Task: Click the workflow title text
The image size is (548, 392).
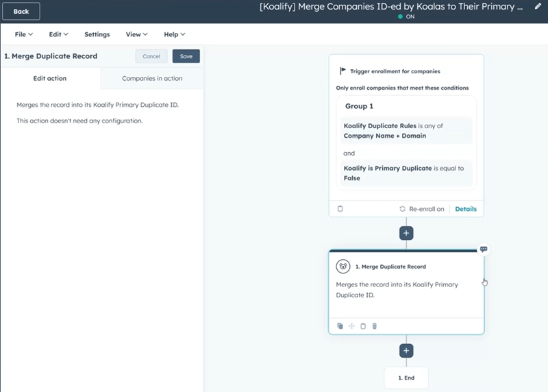Action: click(x=391, y=7)
